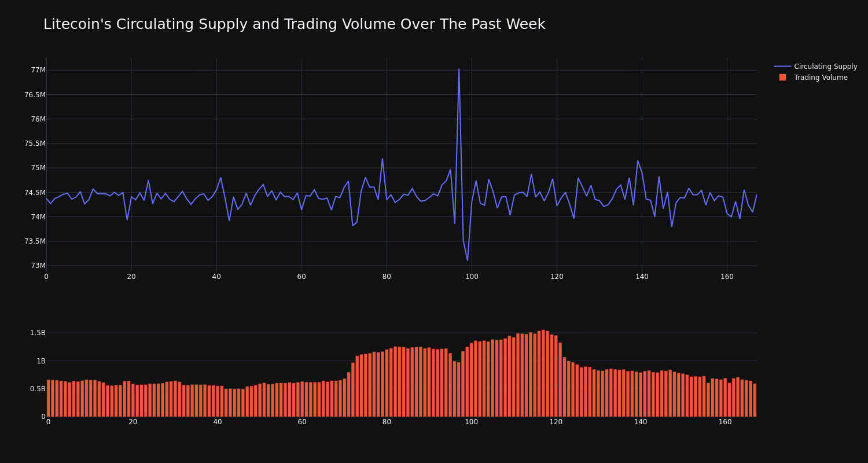868x463 pixels.
Task: Click x-axis tick 100 under volume chart
Action: coord(472,422)
